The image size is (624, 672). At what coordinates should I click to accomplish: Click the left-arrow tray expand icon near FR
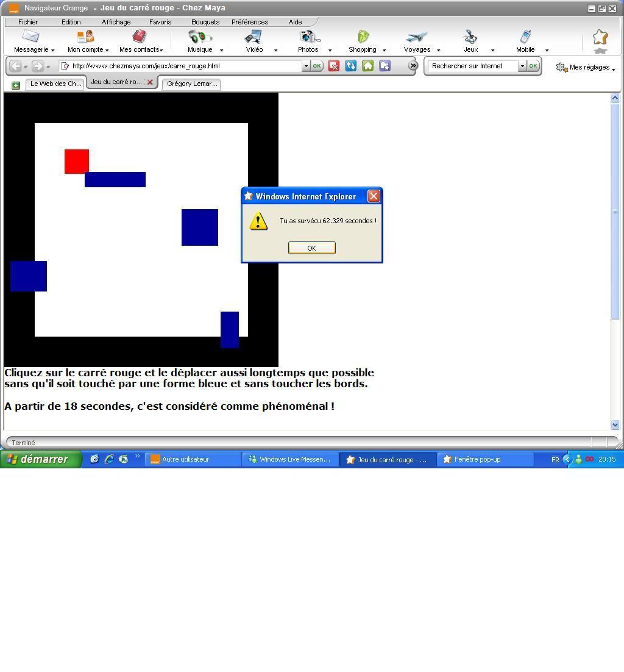[567, 459]
